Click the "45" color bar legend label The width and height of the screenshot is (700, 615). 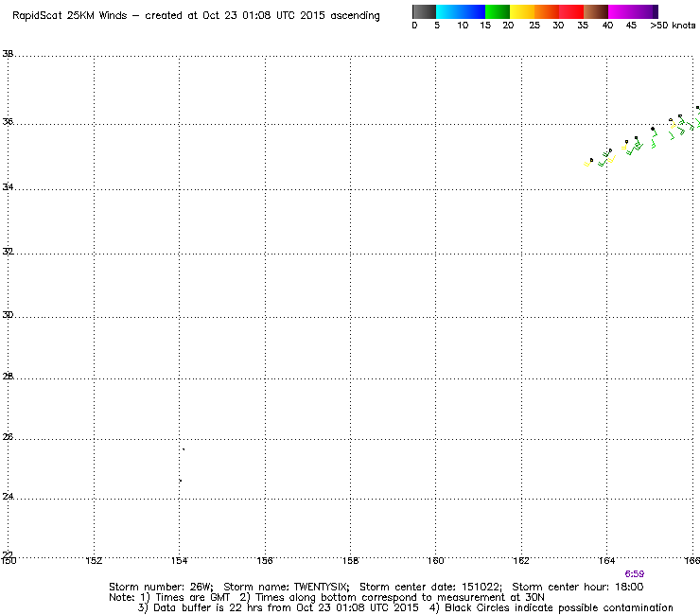click(x=631, y=26)
